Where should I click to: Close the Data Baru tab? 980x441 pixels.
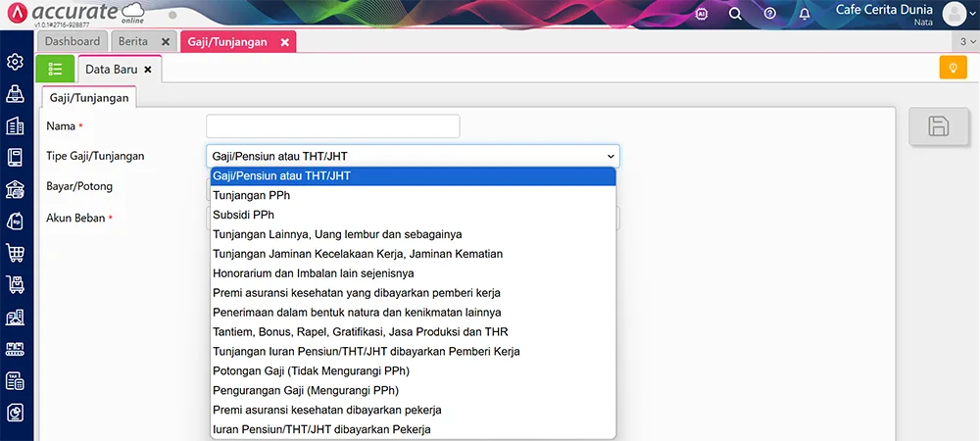coord(148,70)
